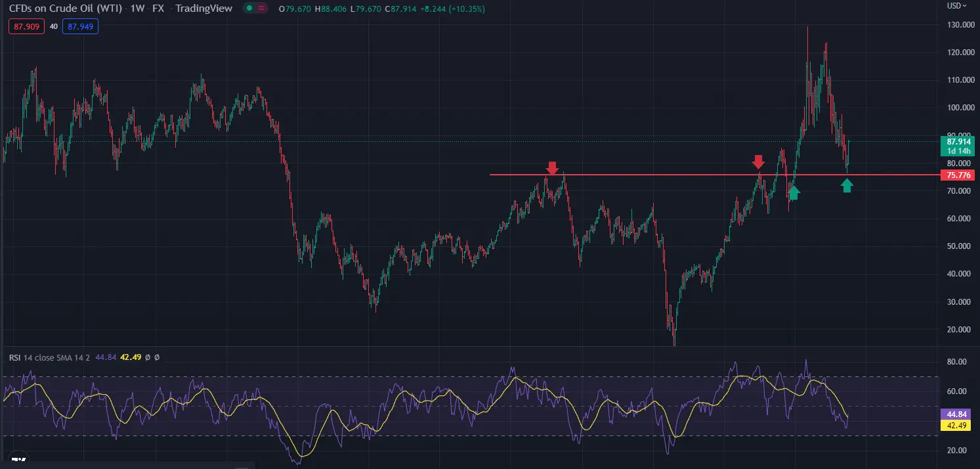The image size is (980, 469).
Task: Click the red sell price button 87.909
Action: pyautogui.click(x=26, y=27)
